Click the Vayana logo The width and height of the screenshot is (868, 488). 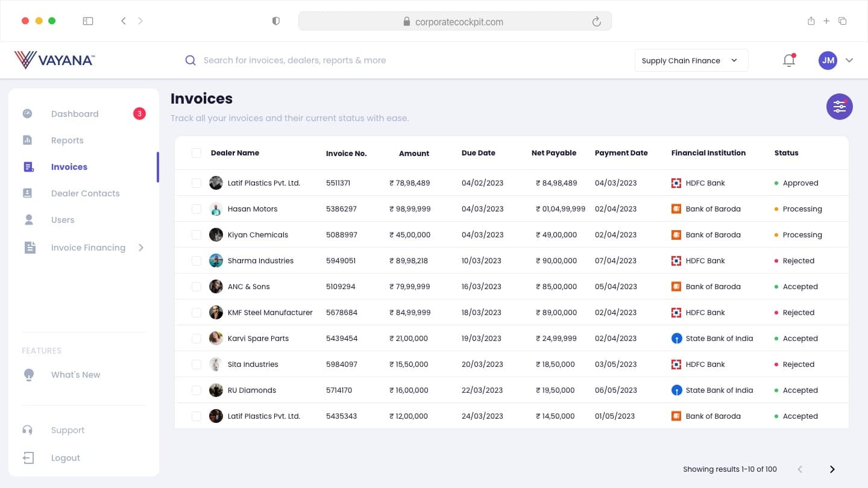pyautogui.click(x=54, y=60)
